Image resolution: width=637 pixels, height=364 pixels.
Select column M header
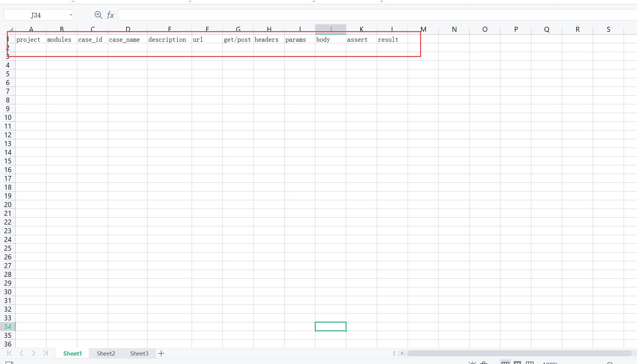(423, 29)
